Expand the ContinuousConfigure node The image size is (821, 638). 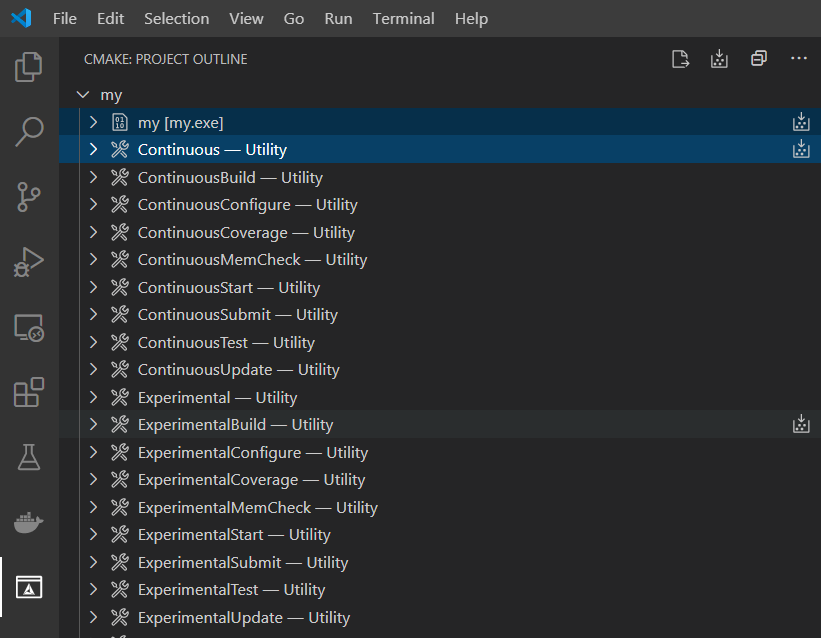94,205
